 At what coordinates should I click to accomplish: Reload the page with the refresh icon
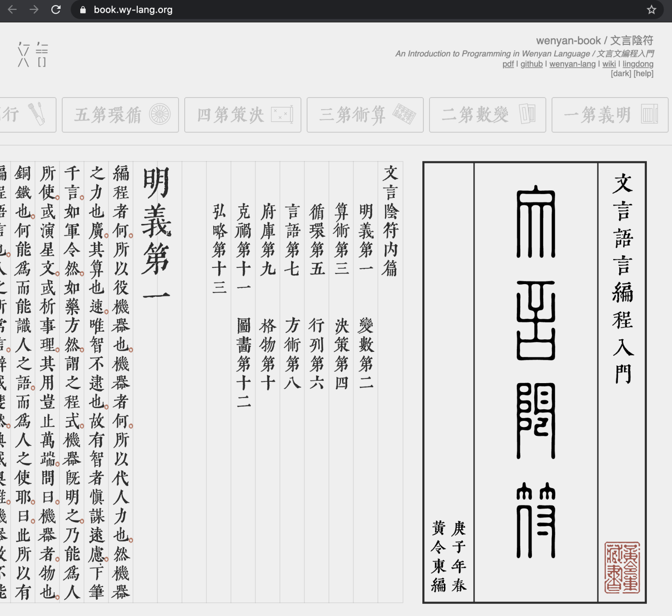(x=56, y=9)
